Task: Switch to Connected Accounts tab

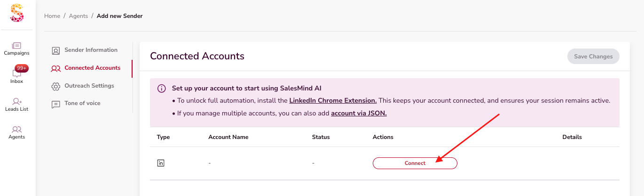Action: tap(92, 68)
